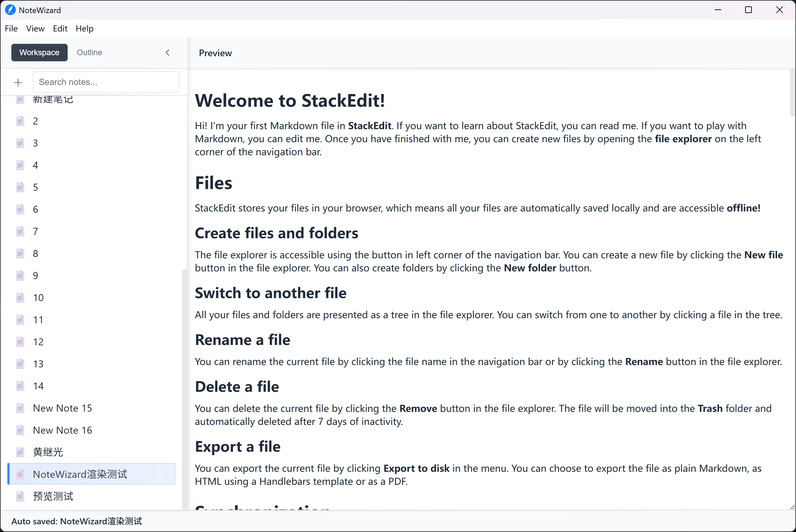
Task: Open the File menu
Action: [x=11, y=28]
